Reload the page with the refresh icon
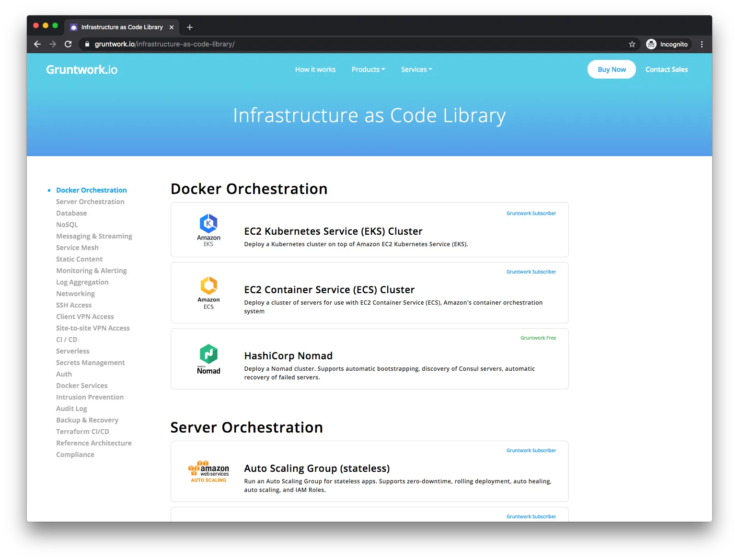Viewport: 739px width, 560px height. pyautogui.click(x=68, y=44)
